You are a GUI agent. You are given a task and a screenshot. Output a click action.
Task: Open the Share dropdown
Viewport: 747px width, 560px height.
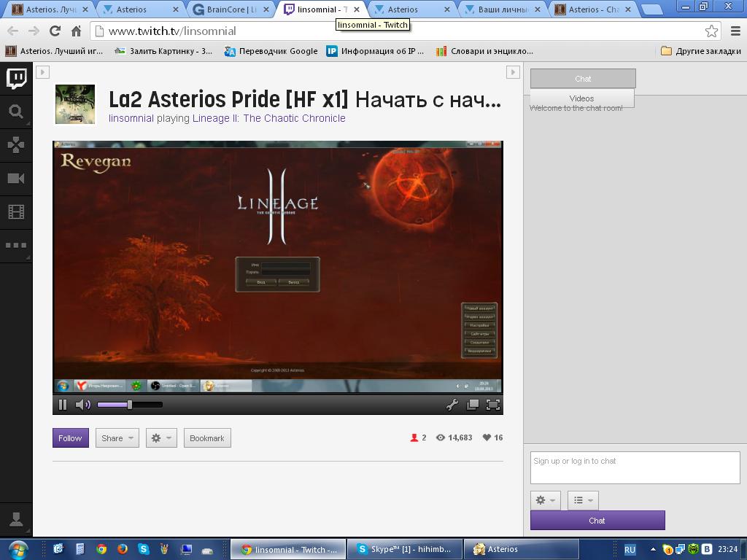pos(117,438)
